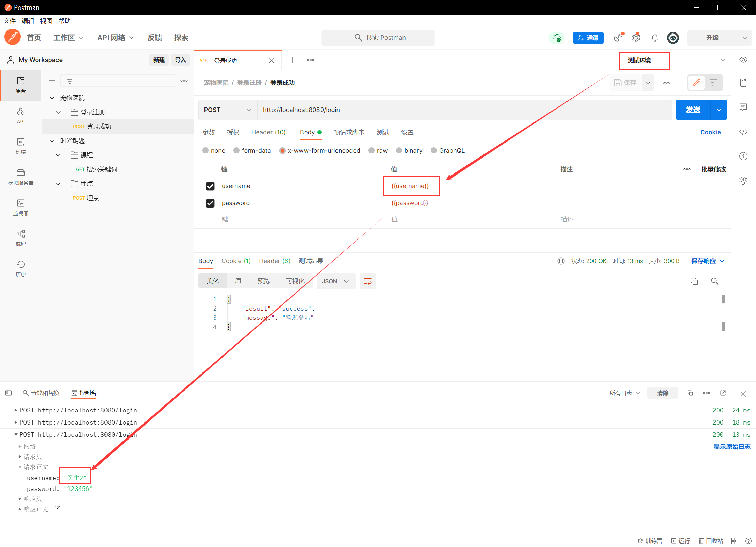
Task: Select the raw body type radio button
Action: [372, 151]
